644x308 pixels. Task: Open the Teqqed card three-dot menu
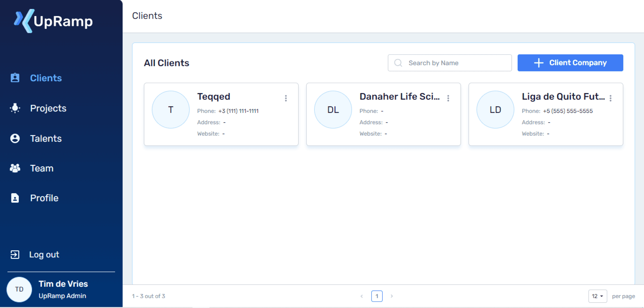[x=286, y=98]
